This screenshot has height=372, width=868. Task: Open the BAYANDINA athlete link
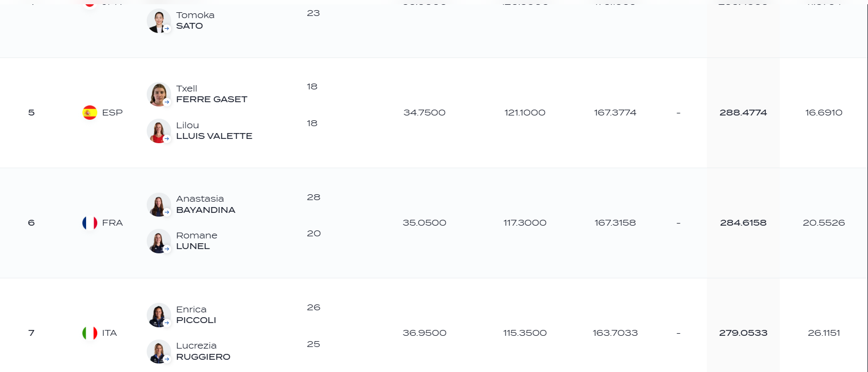pos(206,210)
